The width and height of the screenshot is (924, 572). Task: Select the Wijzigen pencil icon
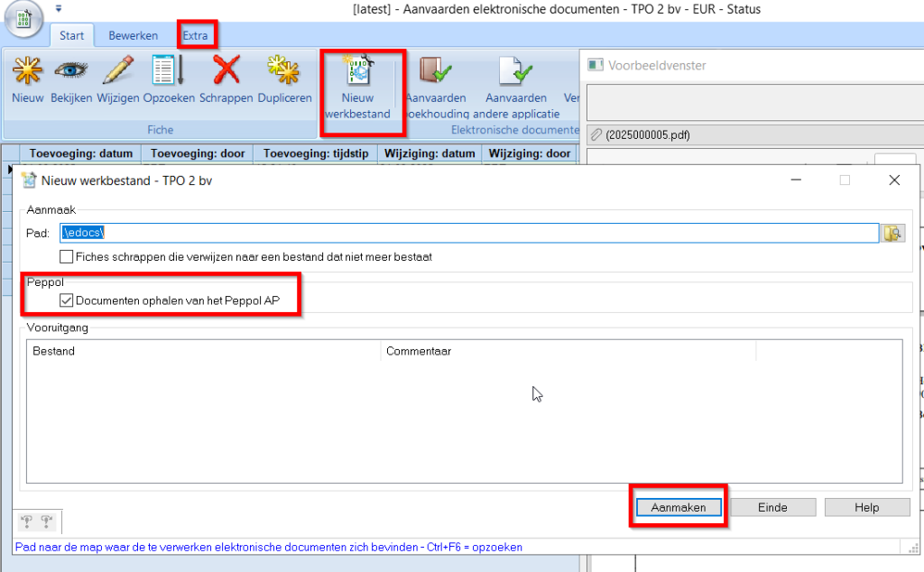pos(118,72)
